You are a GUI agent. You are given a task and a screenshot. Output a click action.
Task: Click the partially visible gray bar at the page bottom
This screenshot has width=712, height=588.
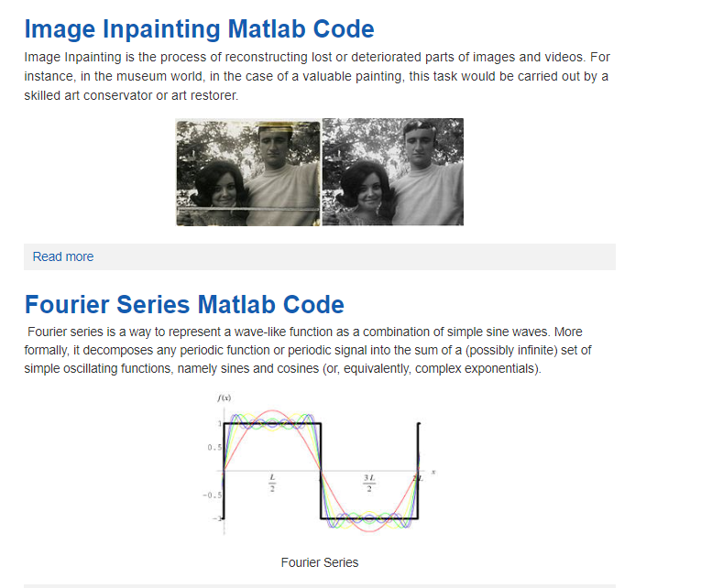[320, 586]
